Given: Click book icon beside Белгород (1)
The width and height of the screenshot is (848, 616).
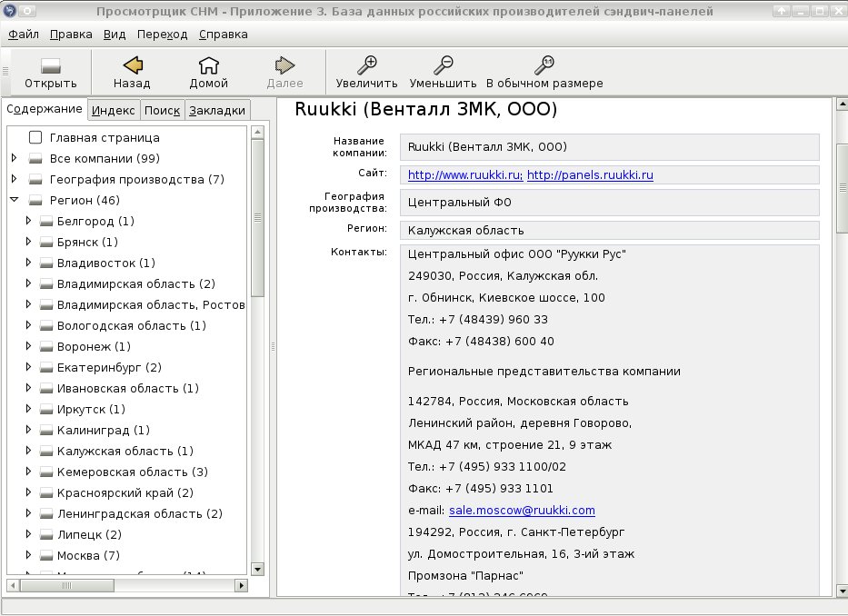Looking at the screenshot, I should 46,221.
